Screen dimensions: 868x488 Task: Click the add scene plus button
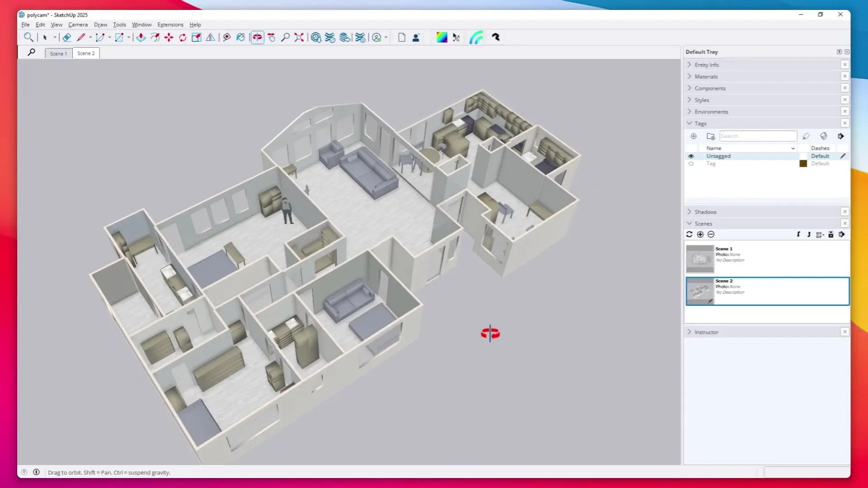700,235
